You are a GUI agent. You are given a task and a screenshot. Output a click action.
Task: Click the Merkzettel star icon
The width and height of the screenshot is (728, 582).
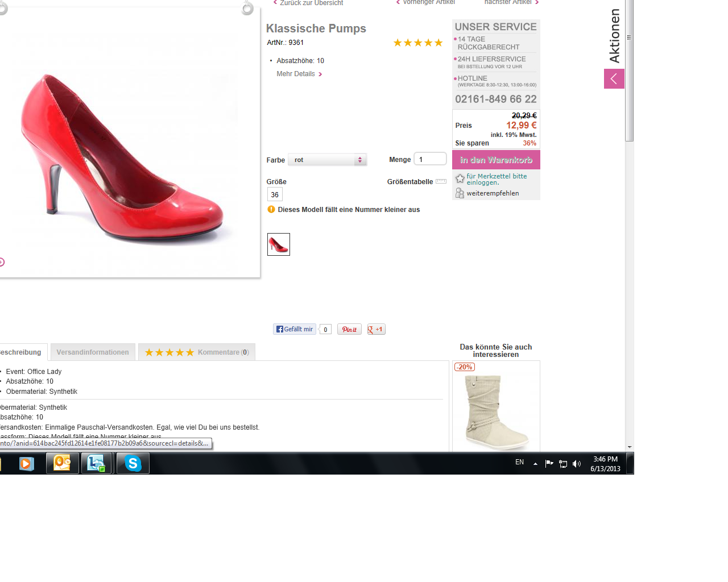[x=460, y=179]
